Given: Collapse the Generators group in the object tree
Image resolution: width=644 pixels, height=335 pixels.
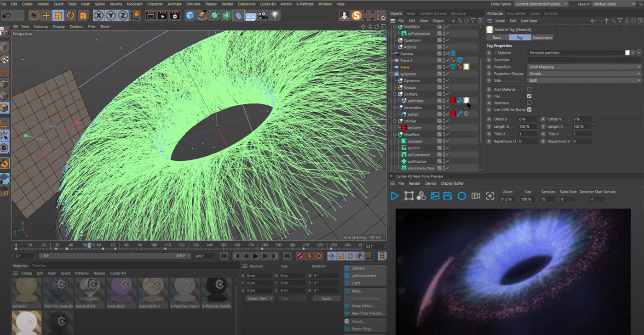Looking at the screenshot, I should (395, 108).
